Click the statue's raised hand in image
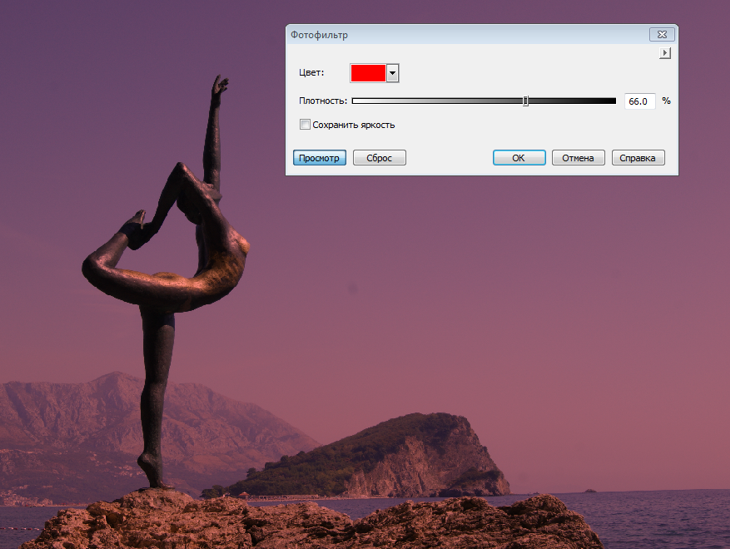 [219, 86]
